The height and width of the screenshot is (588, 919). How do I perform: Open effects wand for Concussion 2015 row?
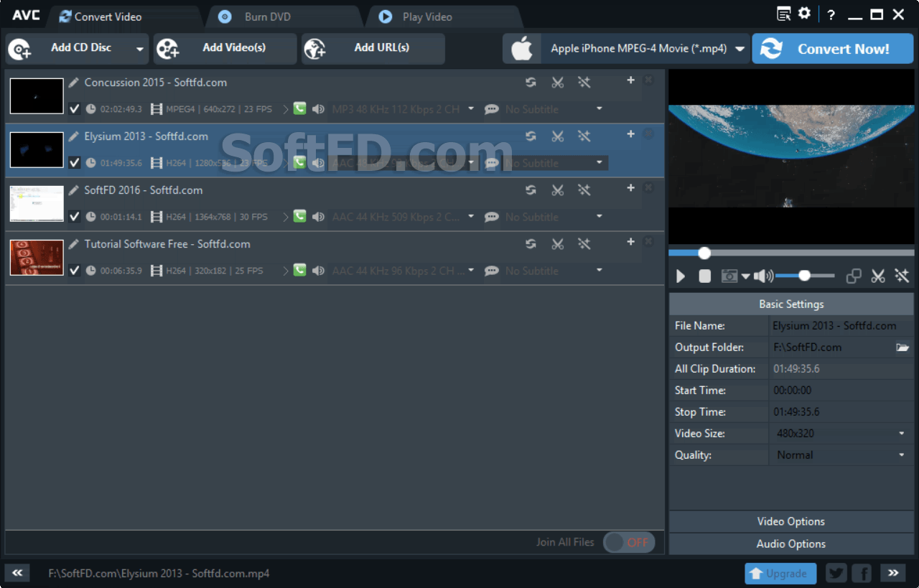click(x=584, y=82)
